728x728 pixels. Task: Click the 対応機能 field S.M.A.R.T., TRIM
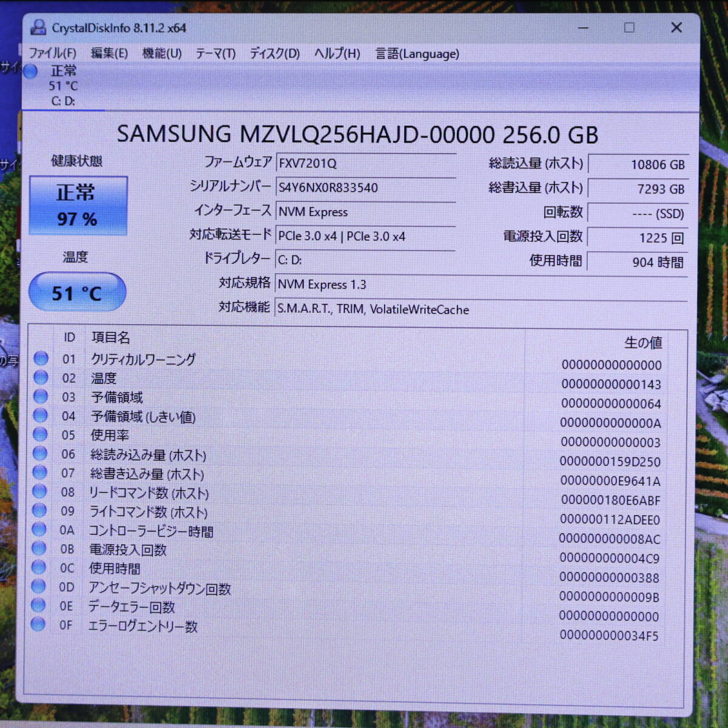pyautogui.click(x=481, y=309)
